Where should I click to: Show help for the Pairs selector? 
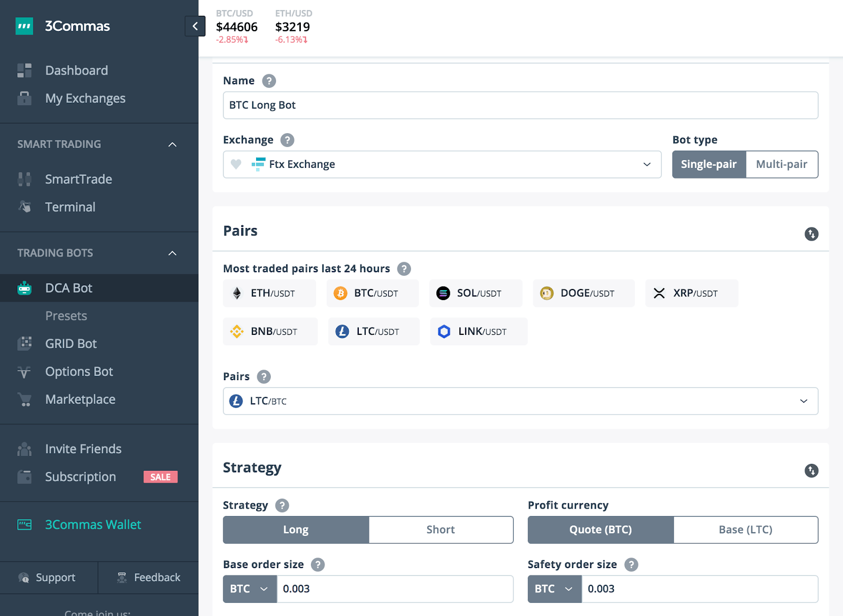click(x=264, y=377)
